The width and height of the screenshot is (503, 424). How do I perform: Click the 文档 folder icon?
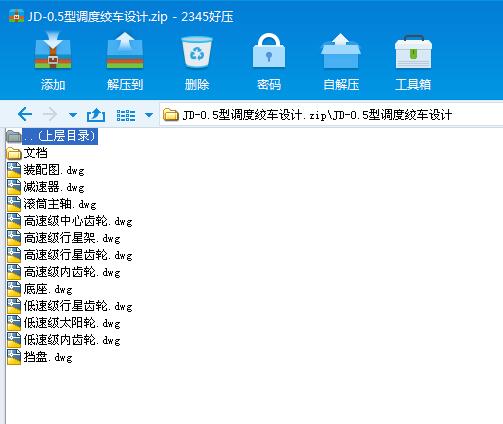pyautogui.click(x=14, y=153)
